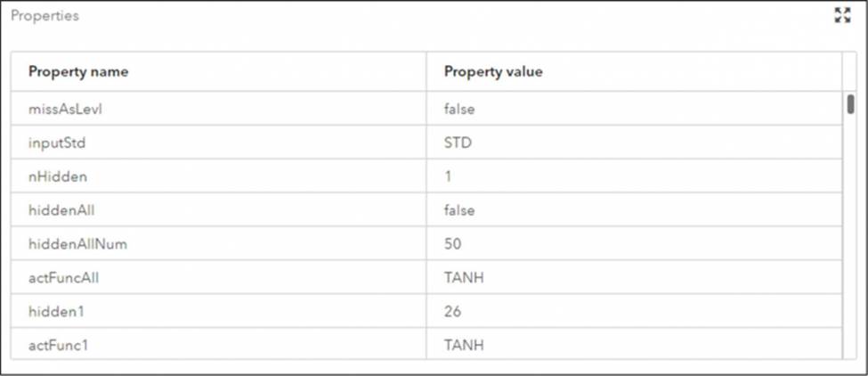Click the value 50 for hiddenAllNum

coord(452,244)
